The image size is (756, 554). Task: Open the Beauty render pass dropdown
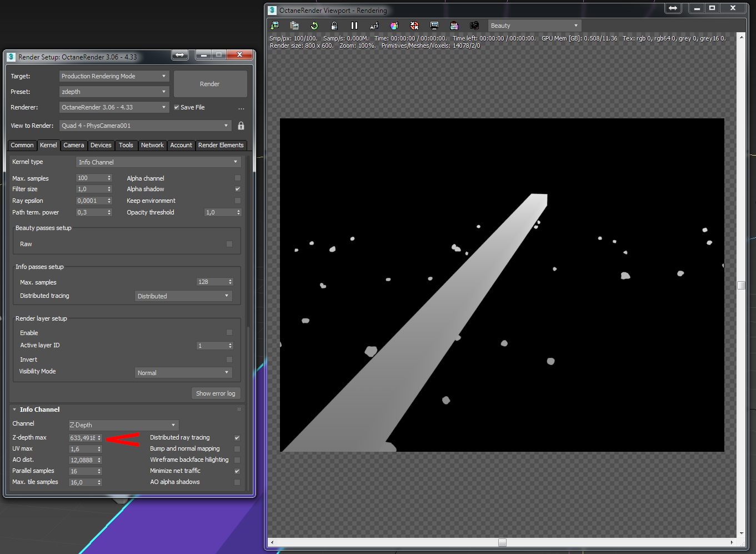point(534,26)
